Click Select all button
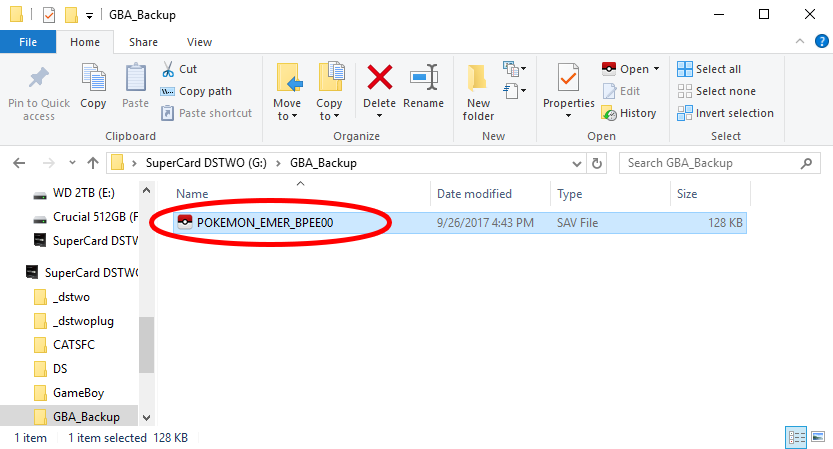 [709, 69]
